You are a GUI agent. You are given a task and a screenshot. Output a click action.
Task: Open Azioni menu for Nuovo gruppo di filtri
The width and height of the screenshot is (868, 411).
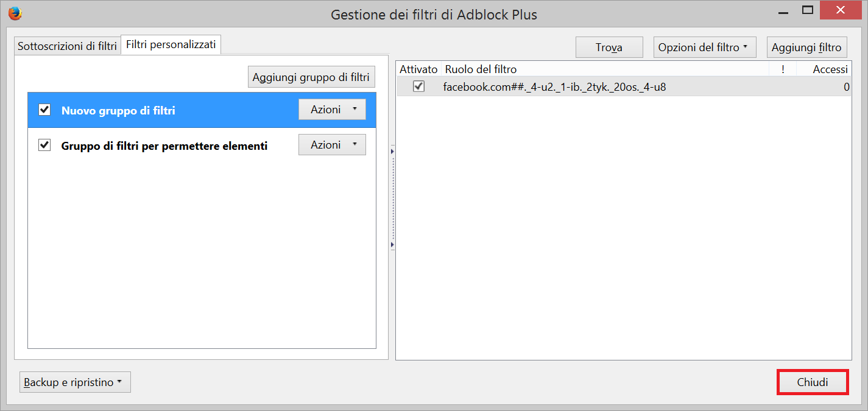pos(332,110)
